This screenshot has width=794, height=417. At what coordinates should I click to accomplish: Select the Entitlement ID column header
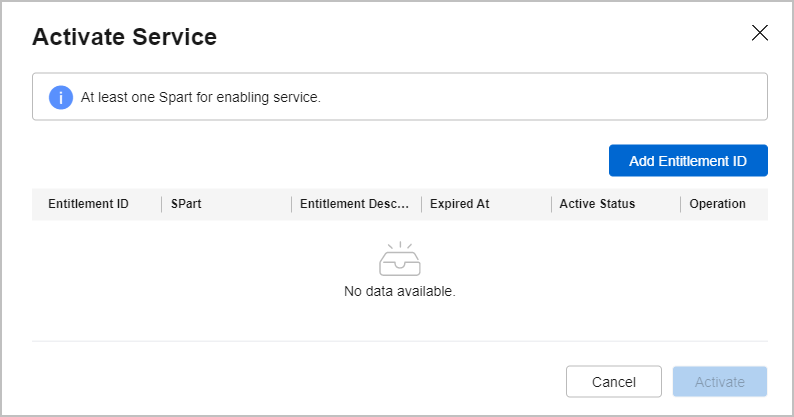[89, 204]
